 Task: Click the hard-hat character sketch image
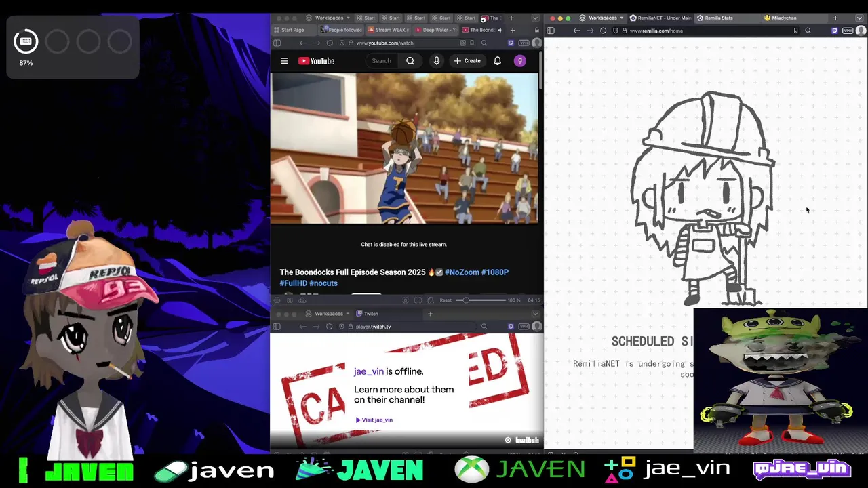pyautogui.click(x=703, y=199)
